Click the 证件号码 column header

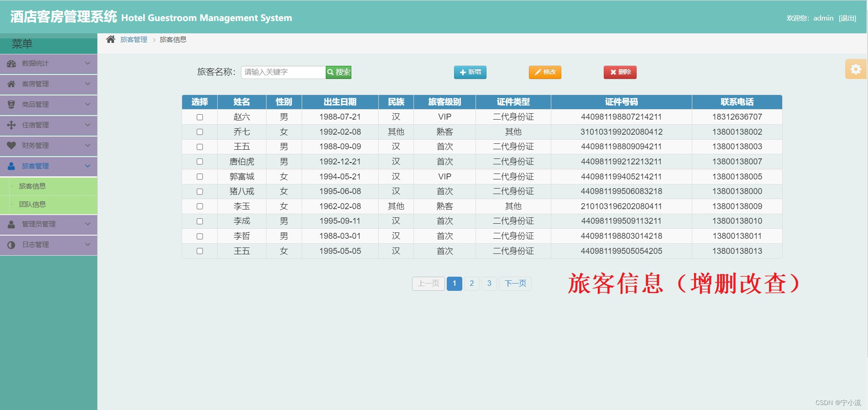pos(621,102)
